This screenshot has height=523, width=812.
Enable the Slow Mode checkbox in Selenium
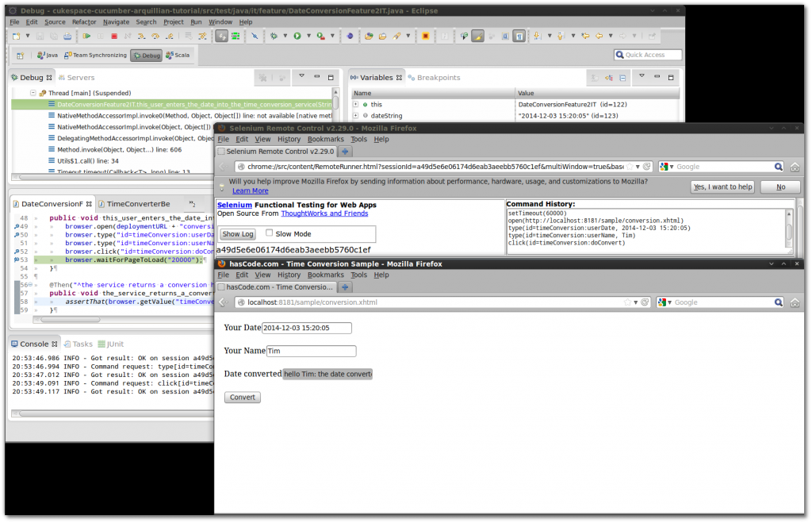click(267, 233)
